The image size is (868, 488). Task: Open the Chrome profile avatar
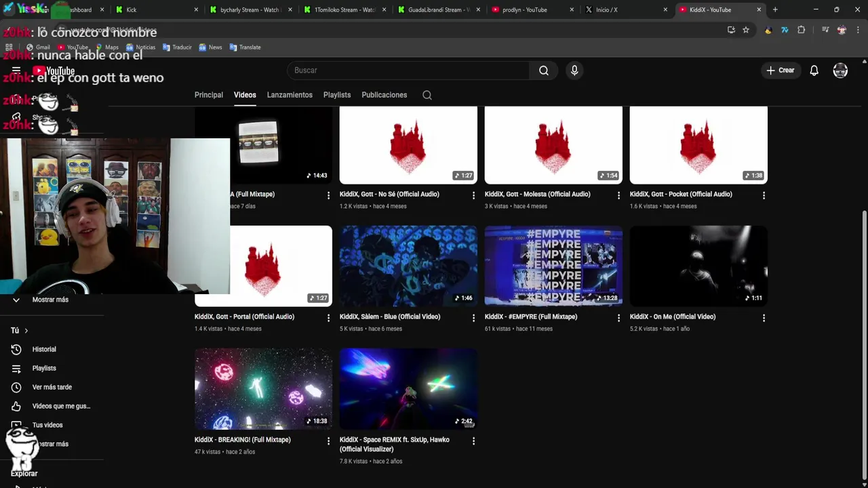pyautogui.click(x=842, y=30)
